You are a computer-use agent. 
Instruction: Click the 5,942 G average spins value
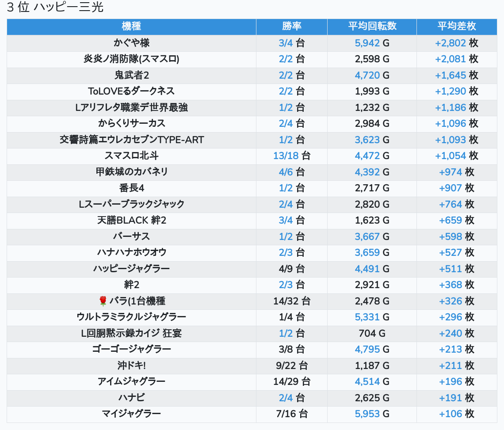[x=372, y=43]
